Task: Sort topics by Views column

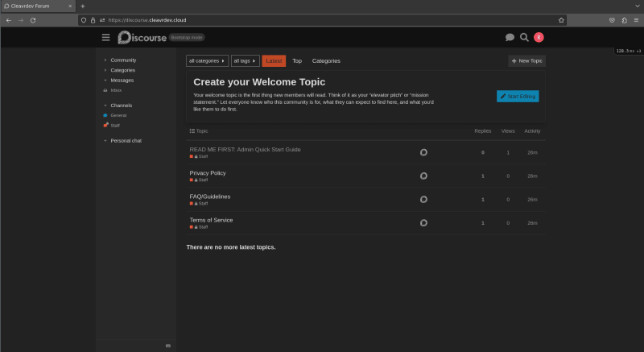Action: point(508,131)
